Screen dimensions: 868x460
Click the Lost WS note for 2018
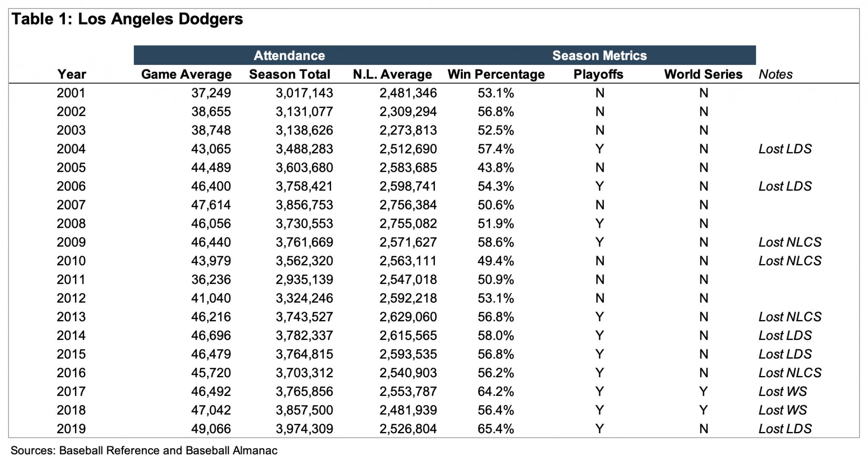[782, 410]
